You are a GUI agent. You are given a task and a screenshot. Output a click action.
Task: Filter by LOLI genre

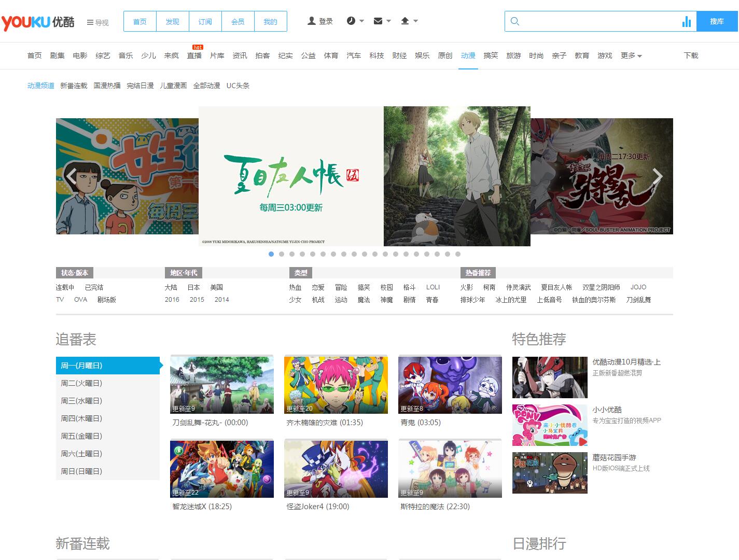(x=433, y=287)
